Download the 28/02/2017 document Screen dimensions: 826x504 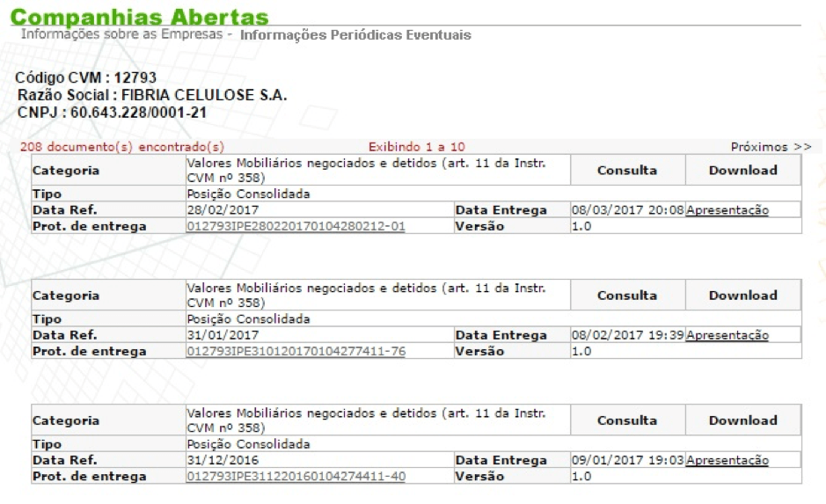pyautogui.click(x=742, y=170)
